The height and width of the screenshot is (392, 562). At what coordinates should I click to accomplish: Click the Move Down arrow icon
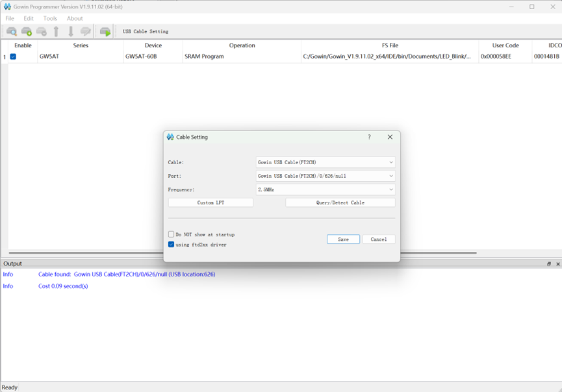click(71, 32)
